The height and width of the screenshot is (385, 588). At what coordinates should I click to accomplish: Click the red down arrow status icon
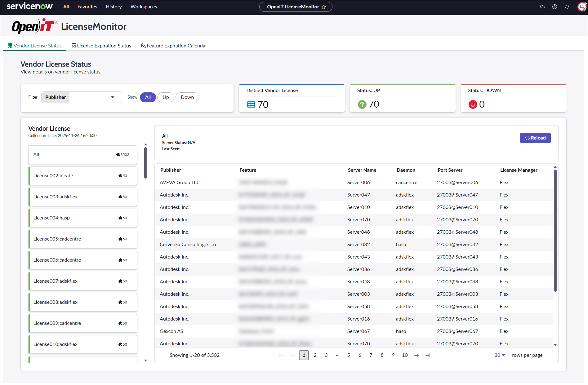coord(473,104)
